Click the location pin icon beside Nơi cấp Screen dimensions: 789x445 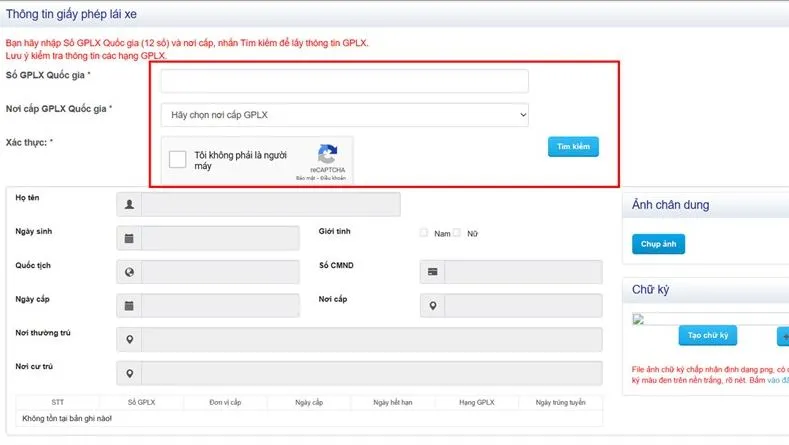coord(432,306)
